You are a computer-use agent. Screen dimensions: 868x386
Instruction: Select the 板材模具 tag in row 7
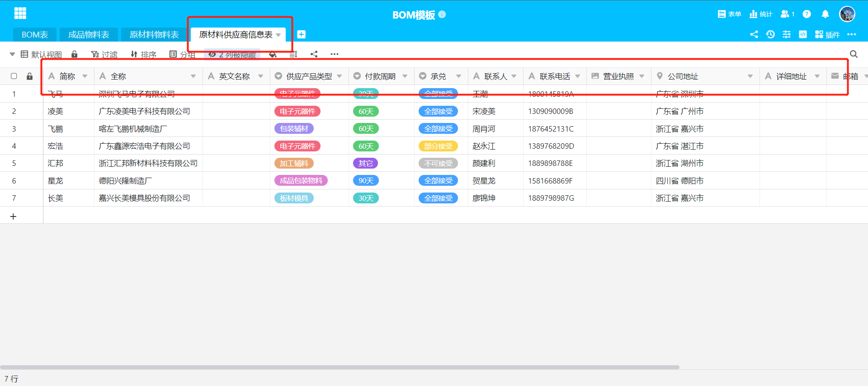point(294,198)
